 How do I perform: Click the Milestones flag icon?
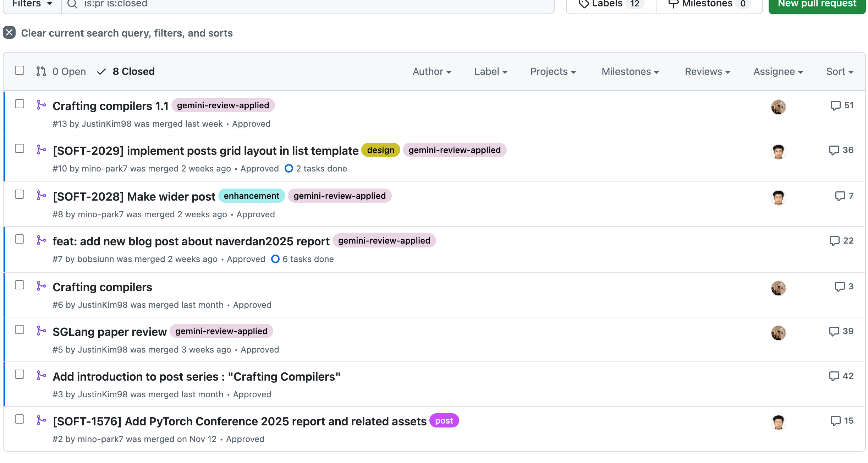tap(674, 4)
